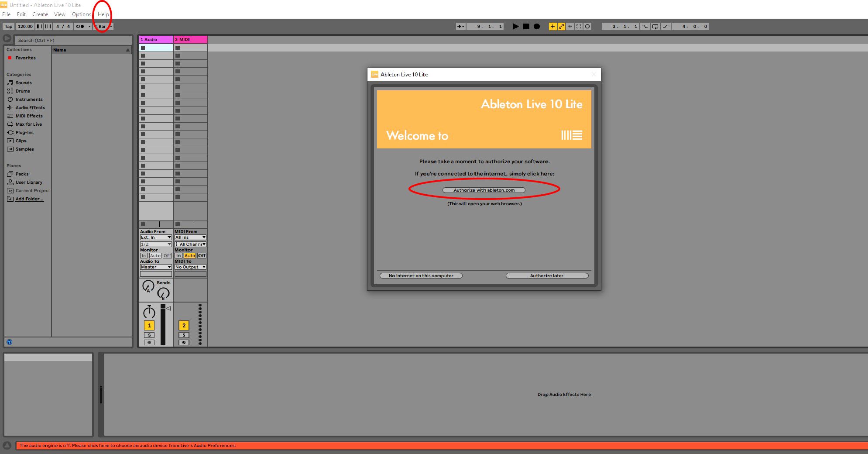Open the Create menu
This screenshot has width=868, height=454.
(40, 14)
